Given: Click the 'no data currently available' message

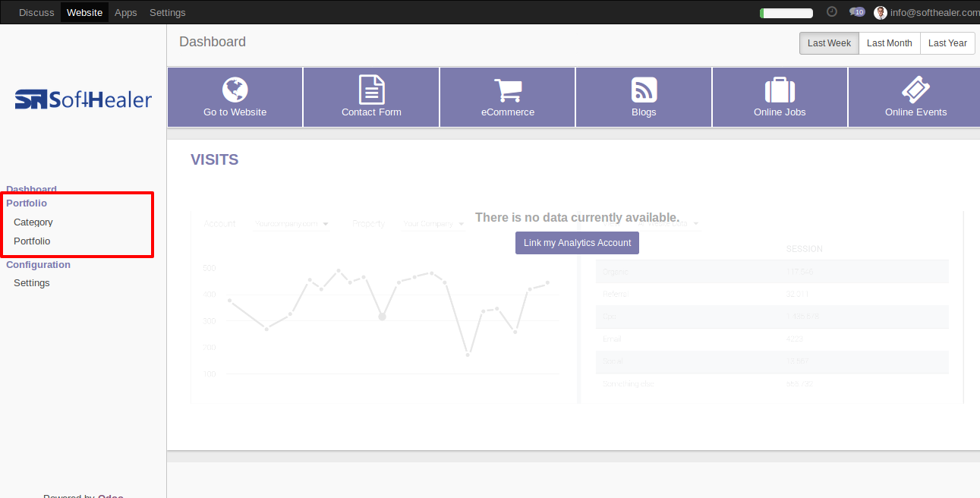Looking at the screenshot, I should click(x=577, y=218).
